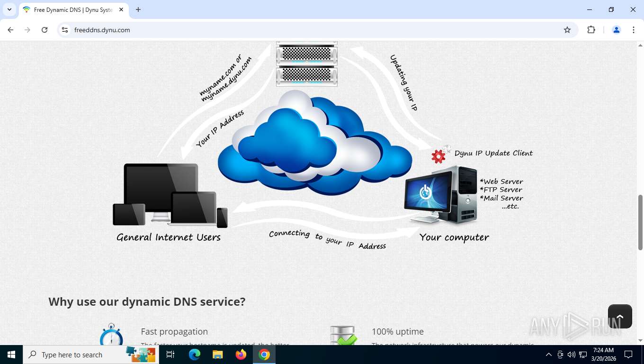The width and height of the screenshot is (644, 364).
Task: Click the "Why use our dynamic DNS service?" heading
Action: point(147,301)
